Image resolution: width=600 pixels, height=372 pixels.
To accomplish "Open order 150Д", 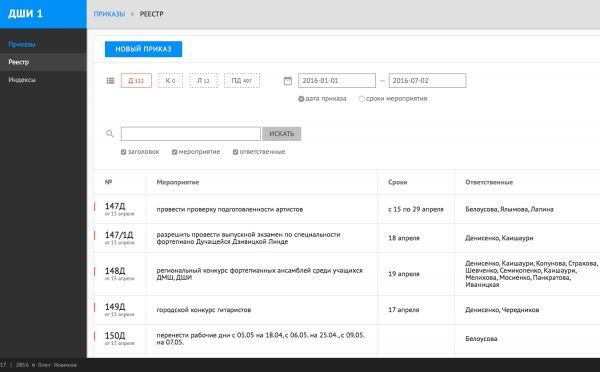I will click(115, 336).
